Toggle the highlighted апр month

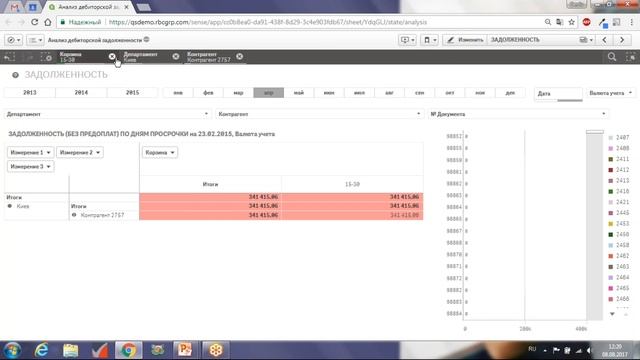269,93
